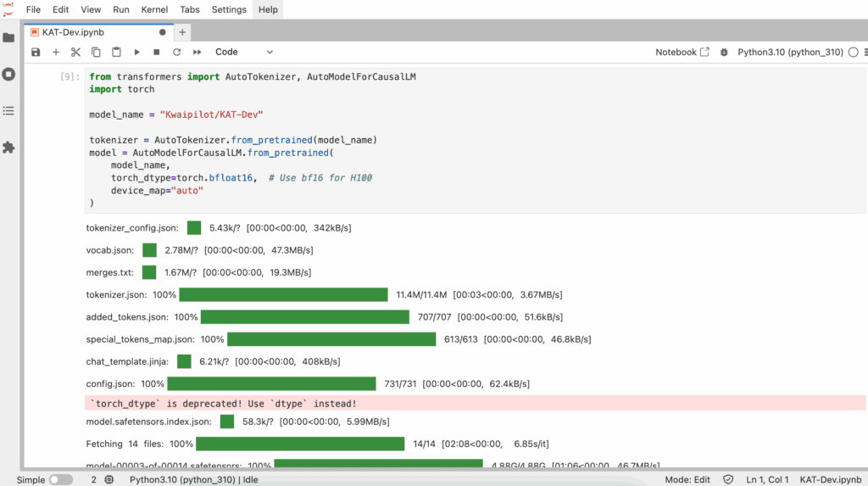
Task: Enable the debugger bug icon
Action: tap(724, 52)
